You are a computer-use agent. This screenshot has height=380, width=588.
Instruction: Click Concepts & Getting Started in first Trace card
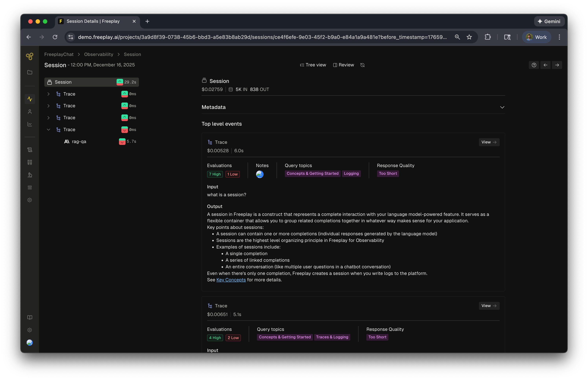[312, 173]
